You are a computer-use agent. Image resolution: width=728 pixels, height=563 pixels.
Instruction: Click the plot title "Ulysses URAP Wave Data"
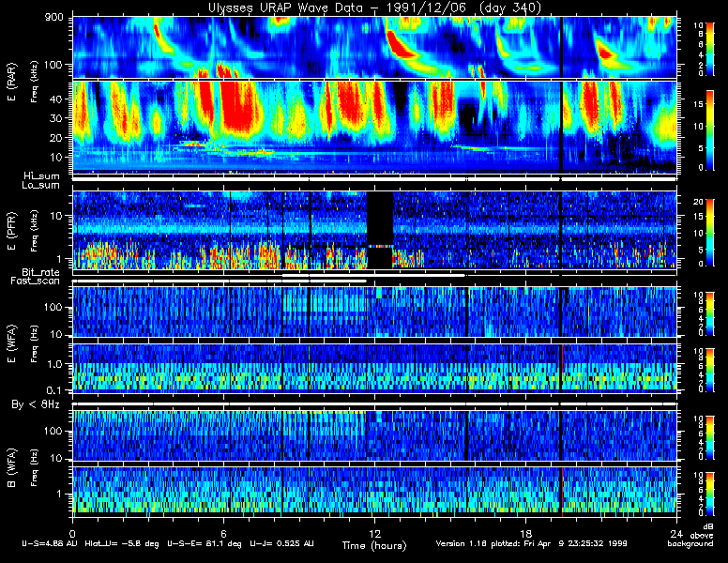[x=285, y=8]
